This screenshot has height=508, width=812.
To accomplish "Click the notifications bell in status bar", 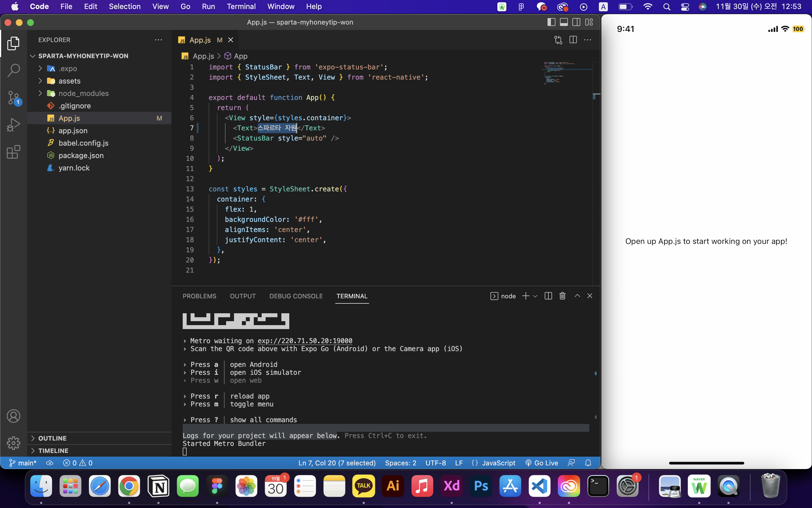I will click(x=588, y=463).
